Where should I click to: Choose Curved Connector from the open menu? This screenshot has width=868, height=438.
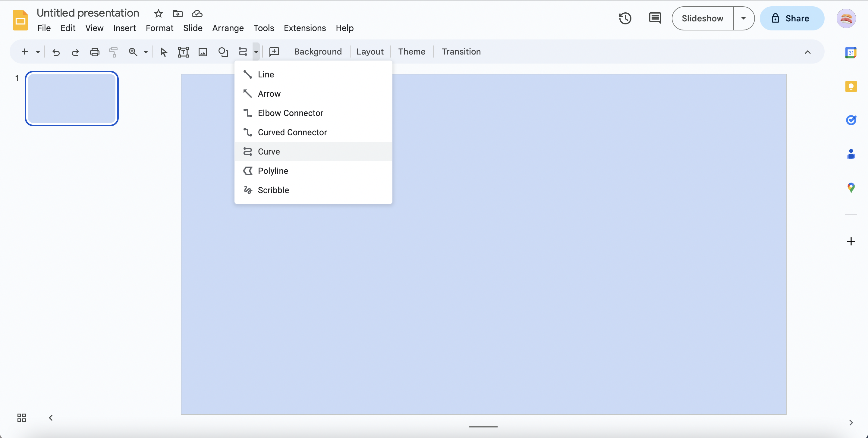pyautogui.click(x=292, y=132)
